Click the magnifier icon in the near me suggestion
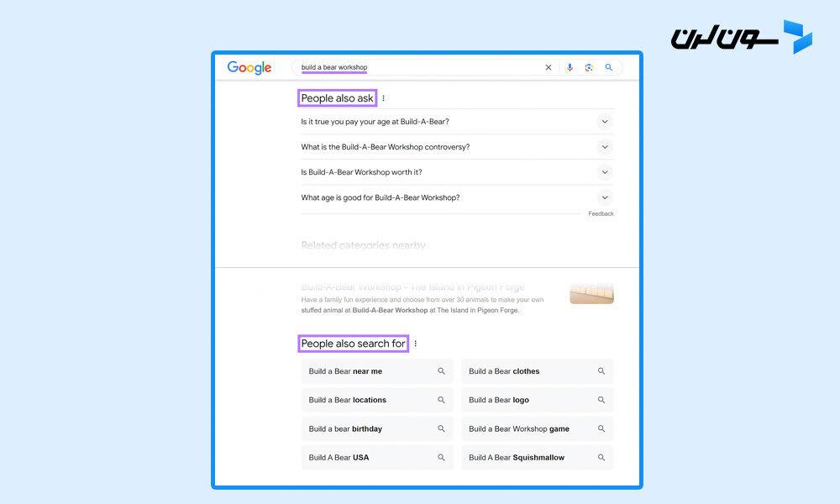840x504 pixels. coord(442,371)
